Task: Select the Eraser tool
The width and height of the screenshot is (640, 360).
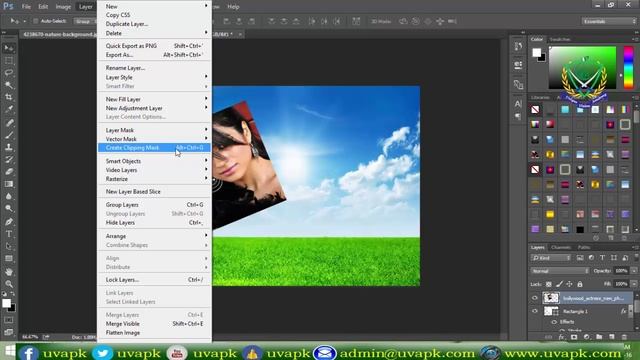Action: tap(9, 172)
